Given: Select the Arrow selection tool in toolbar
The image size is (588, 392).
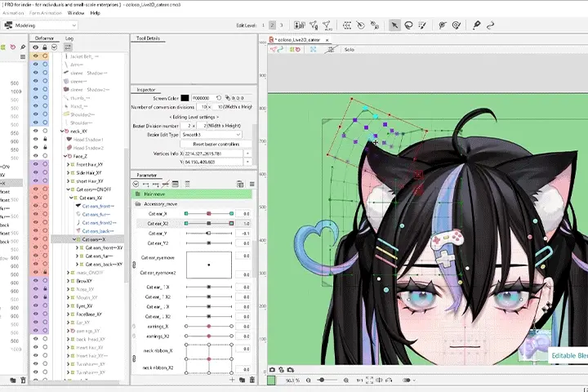Looking at the screenshot, I should tap(394, 25).
